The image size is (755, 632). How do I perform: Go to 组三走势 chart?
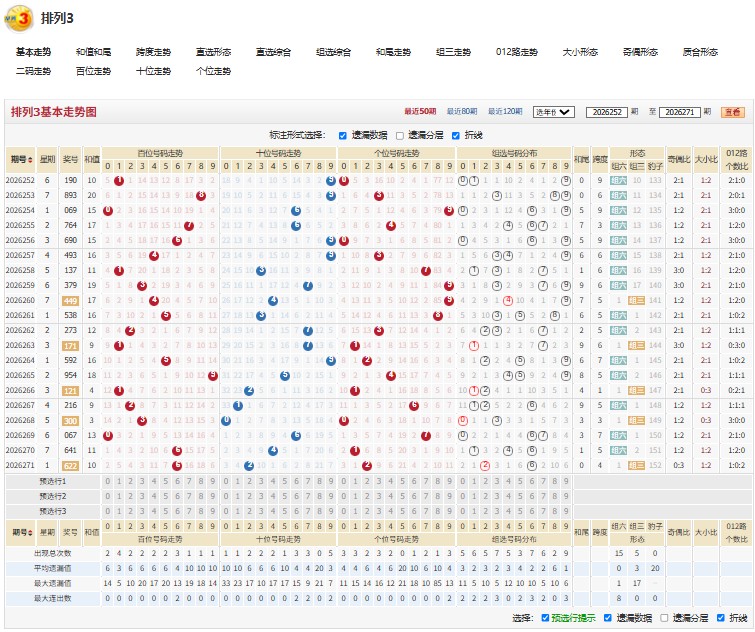coord(453,52)
